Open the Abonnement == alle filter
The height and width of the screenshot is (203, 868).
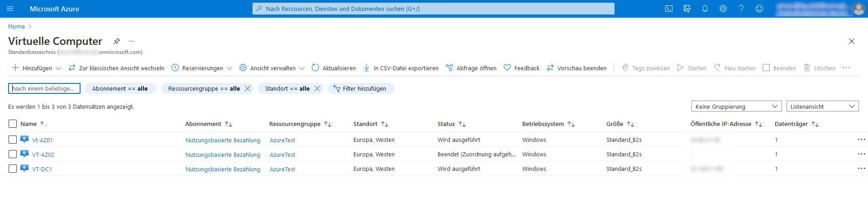(120, 88)
